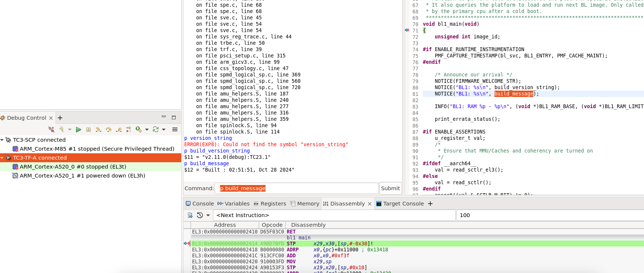Select the TC3-SCP connected connection row
The height and width of the screenshot is (273, 644).
pos(91,140)
